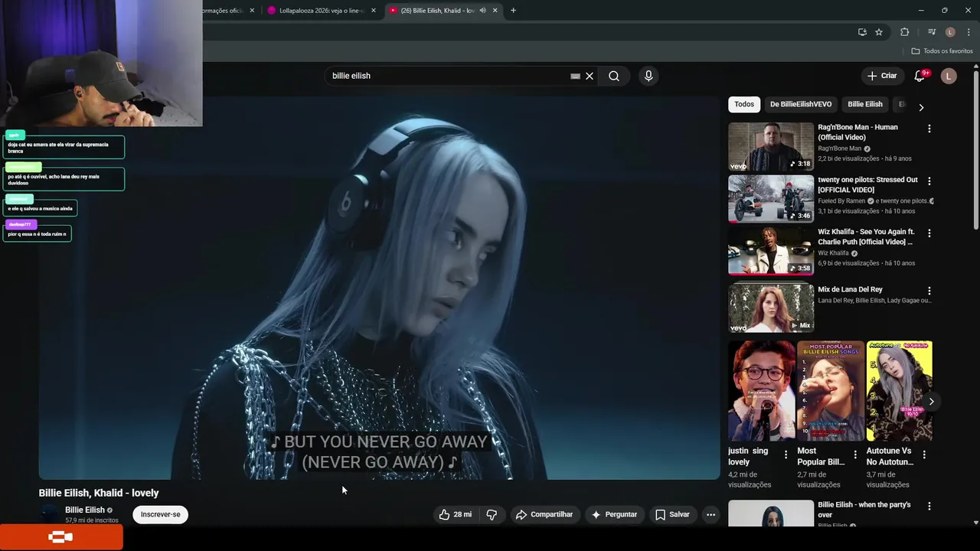Open when the party's over thumbnail

click(x=771, y=514)
